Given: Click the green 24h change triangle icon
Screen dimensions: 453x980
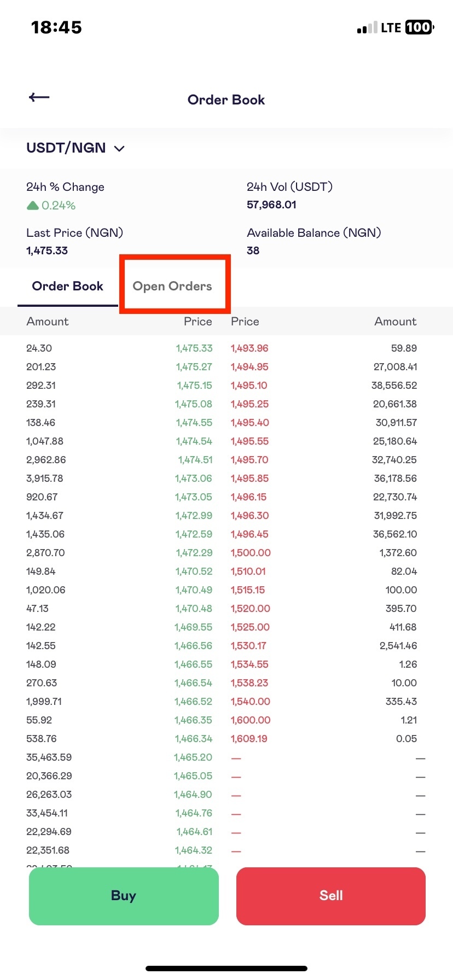Looking at the screenshot, I should pos(33,206).
